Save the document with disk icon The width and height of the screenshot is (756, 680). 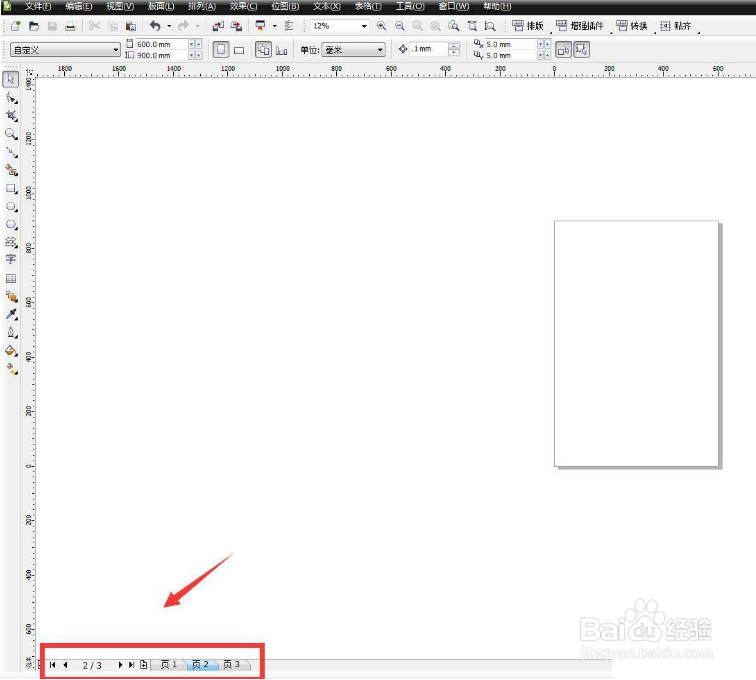point(52,26)
